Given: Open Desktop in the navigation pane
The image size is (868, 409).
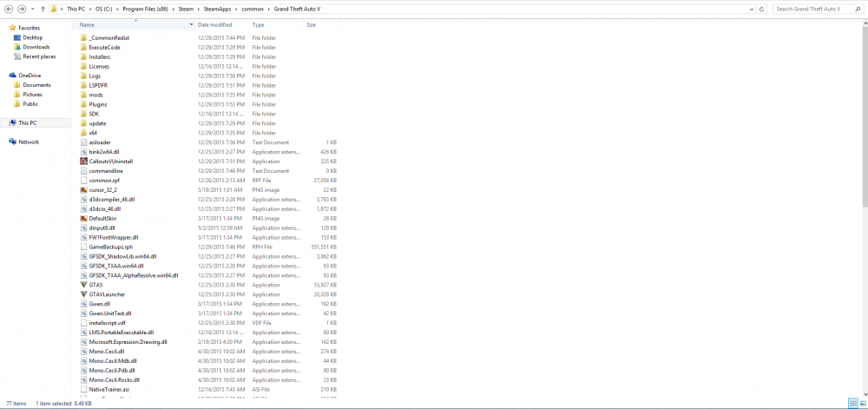Looking at the screenshot, I should (32, 37).
